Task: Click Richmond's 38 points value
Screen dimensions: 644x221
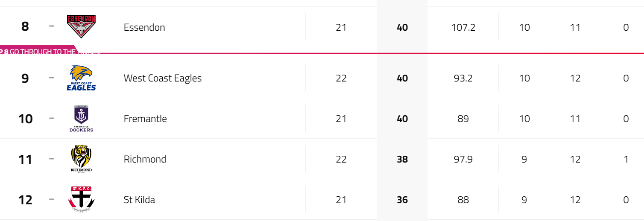Action: click(x=402, y=159)
